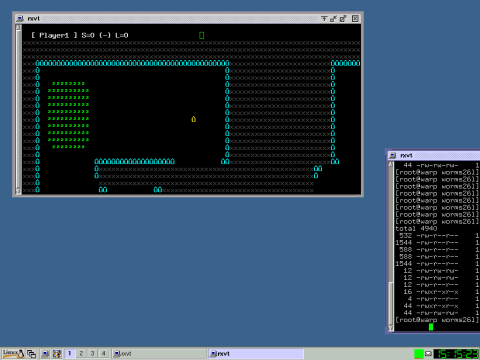480x360 pixels.
Task: Open the mail envelope tray icon
Action: [x=428, y=354]
